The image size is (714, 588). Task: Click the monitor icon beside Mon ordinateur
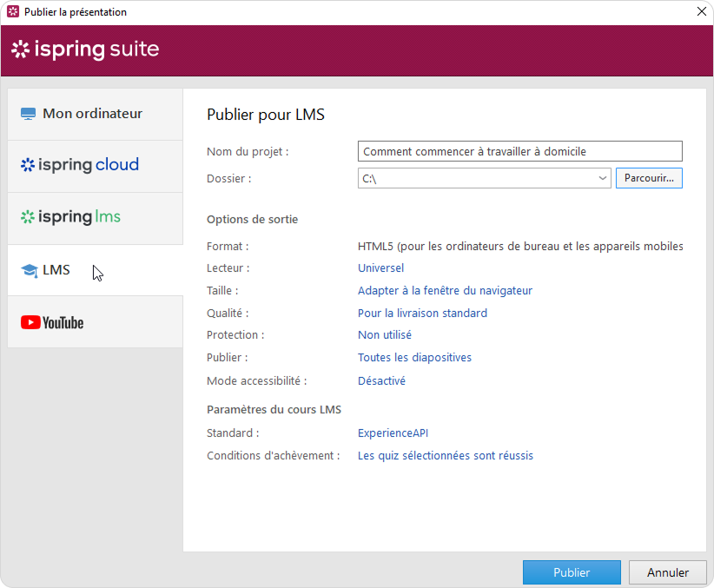tap(28, 114)
